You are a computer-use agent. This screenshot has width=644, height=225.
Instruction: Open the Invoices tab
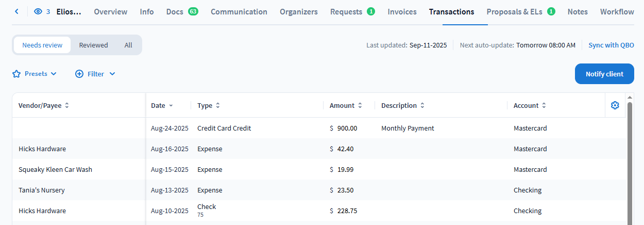(x=402, y=11)
